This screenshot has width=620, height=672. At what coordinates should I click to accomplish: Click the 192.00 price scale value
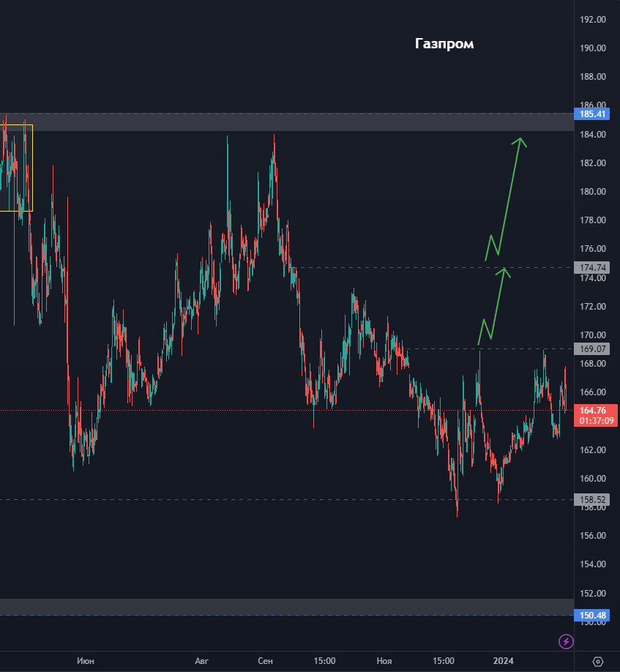(593, 19)
